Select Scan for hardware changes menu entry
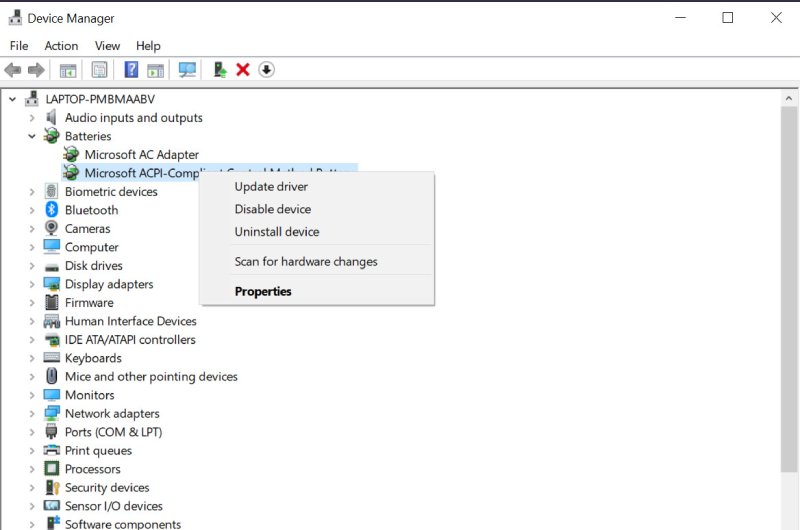This screenshot has height=530, width=800. [x=317, y=262]
